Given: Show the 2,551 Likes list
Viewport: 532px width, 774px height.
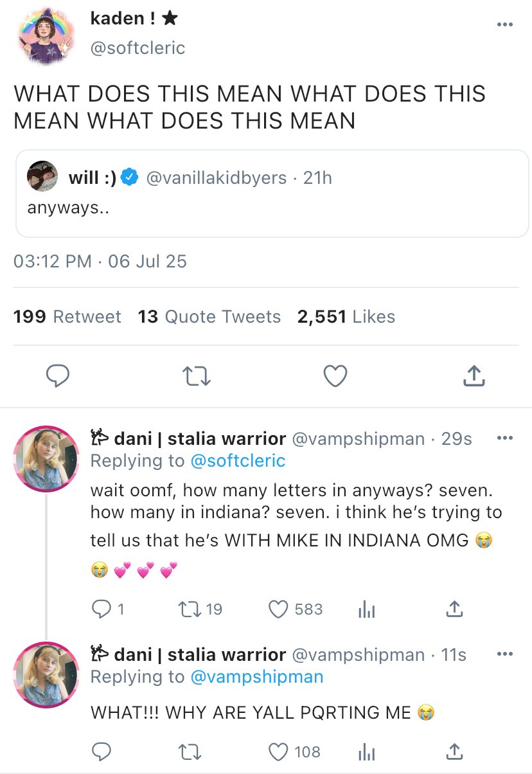Looking at the screenshot, I should point(346,317).
